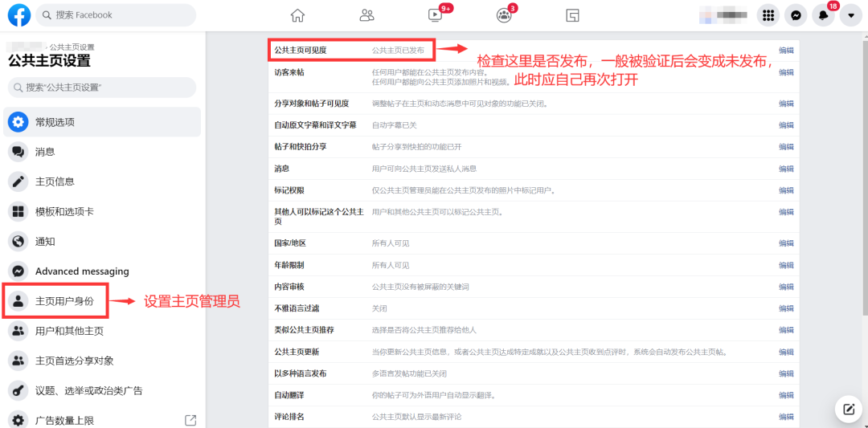
Task: Select 通知 in settings sidebar
Action: [102, 241]
